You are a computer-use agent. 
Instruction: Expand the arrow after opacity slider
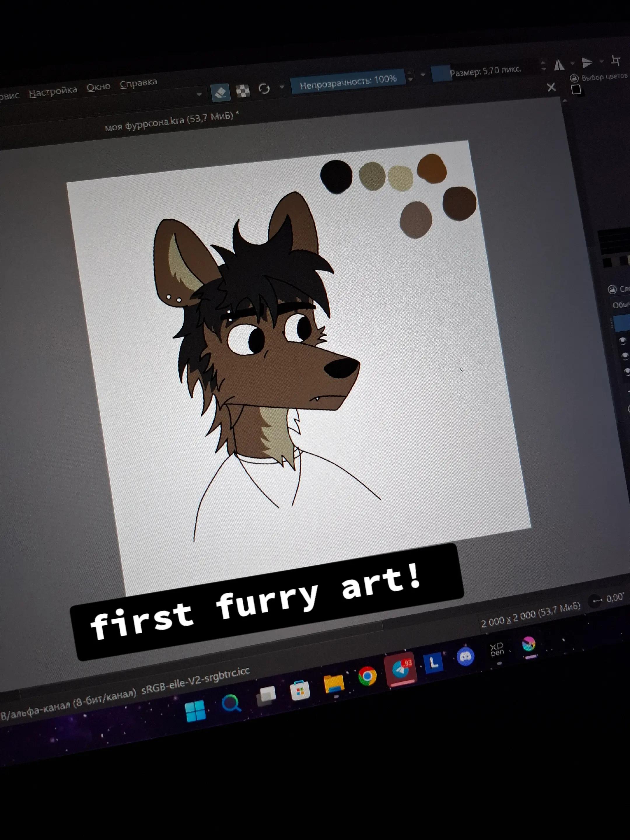pos(423,75)
